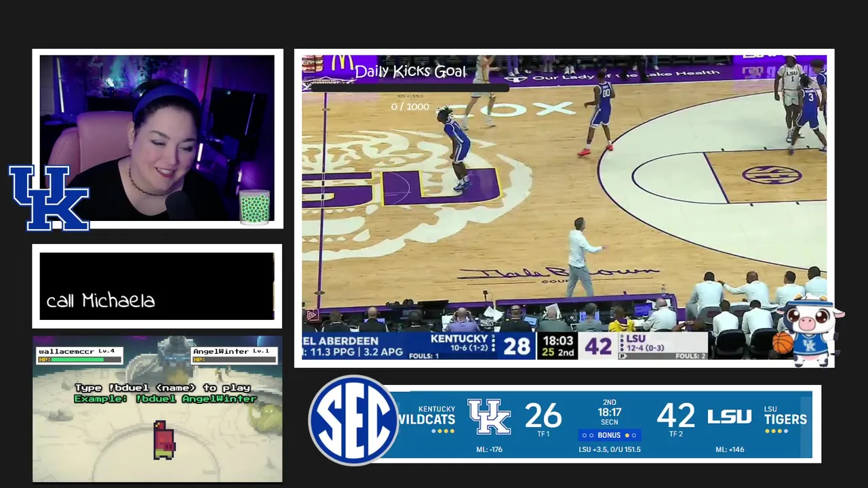Click the small play icon at video corner
Viewport: 868px width, 488px height.
(312, 314)
